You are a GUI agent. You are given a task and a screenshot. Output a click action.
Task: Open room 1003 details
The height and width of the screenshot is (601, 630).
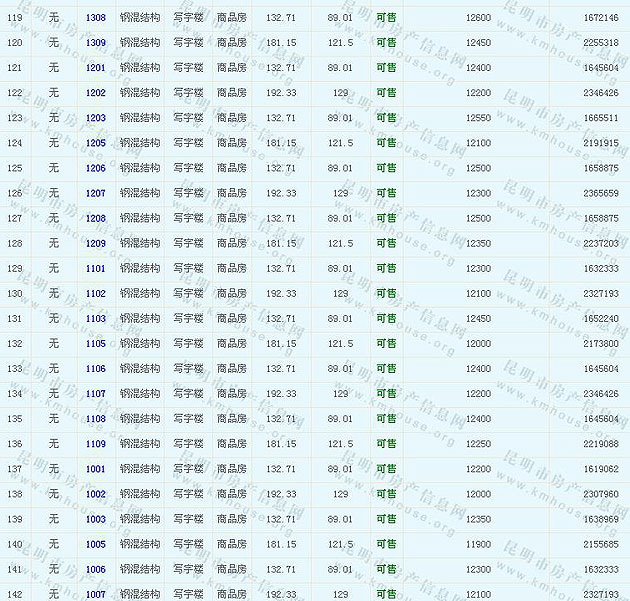point(96,519)
